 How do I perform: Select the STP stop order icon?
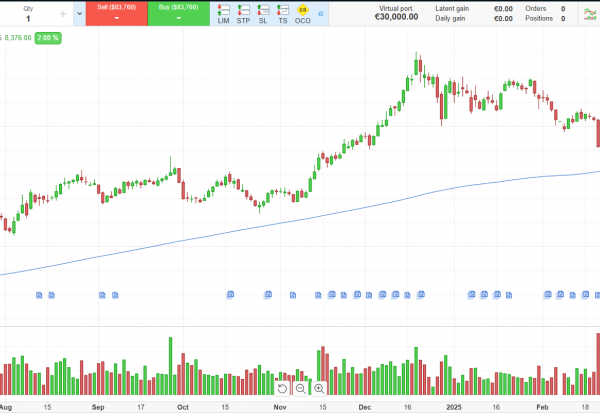tap(243, 14)
